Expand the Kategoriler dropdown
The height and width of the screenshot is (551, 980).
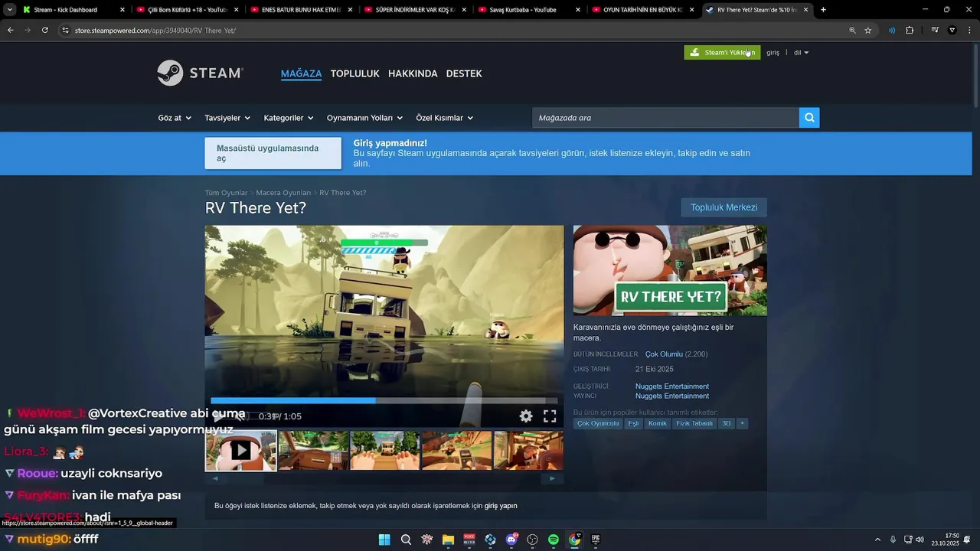tap(289, 118)
